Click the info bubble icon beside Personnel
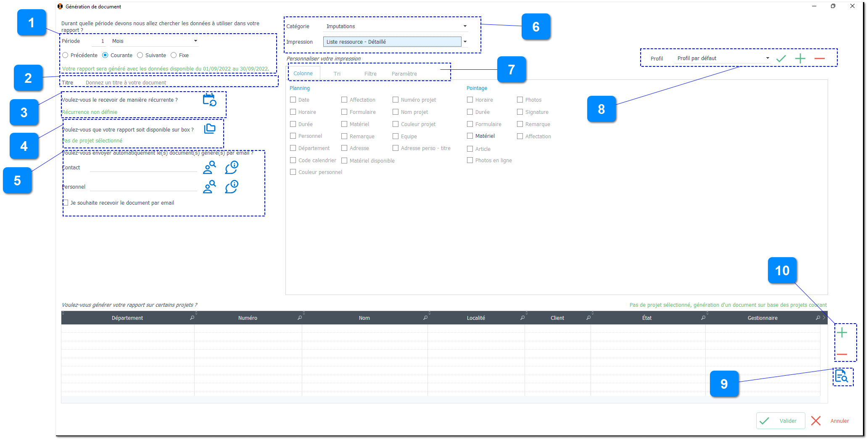Viewport: 868px width, 440px height. tap(232, 187)
